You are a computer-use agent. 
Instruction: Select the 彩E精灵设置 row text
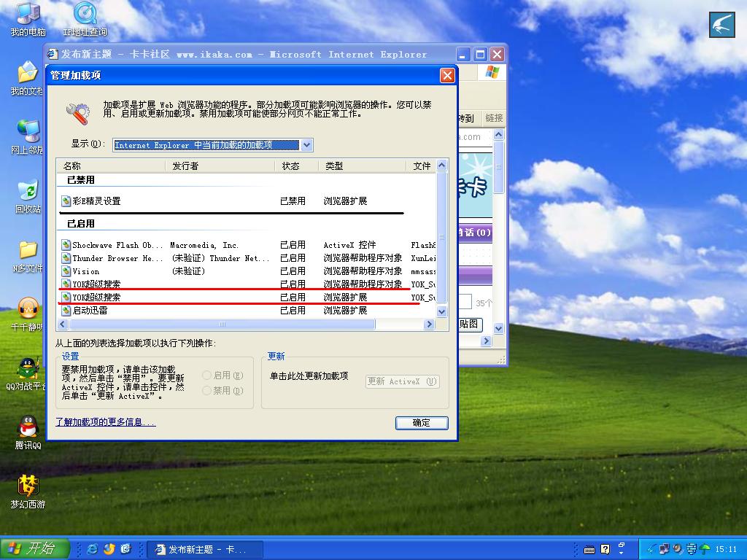[97, 201]
